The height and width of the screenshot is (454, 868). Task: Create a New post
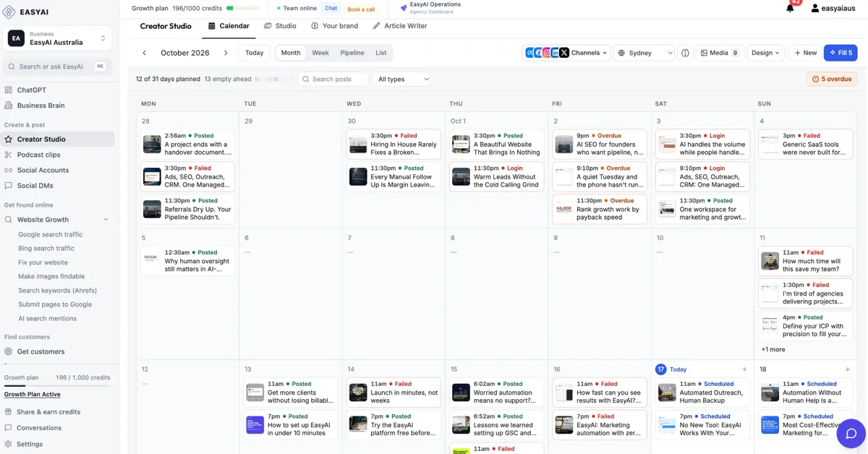(805, 53)
